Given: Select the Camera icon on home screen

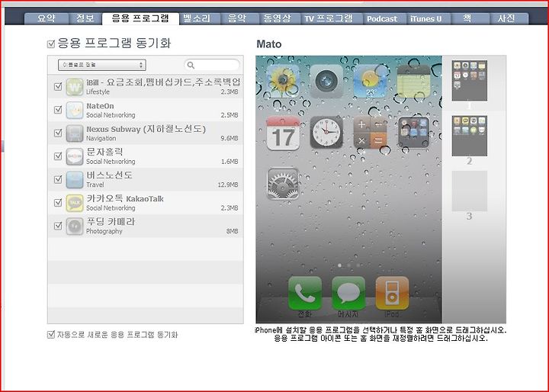Looking at the screenshot, I should (326, 81).
